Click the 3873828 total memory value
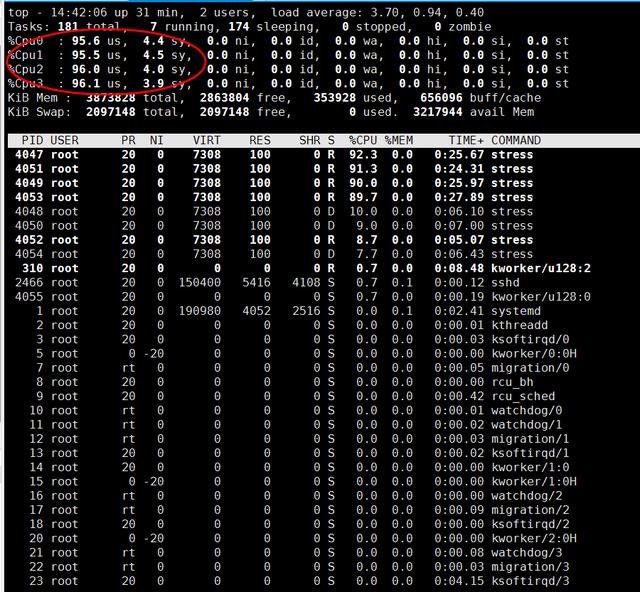Screen dimensions: 640x592 click(111, 98)
